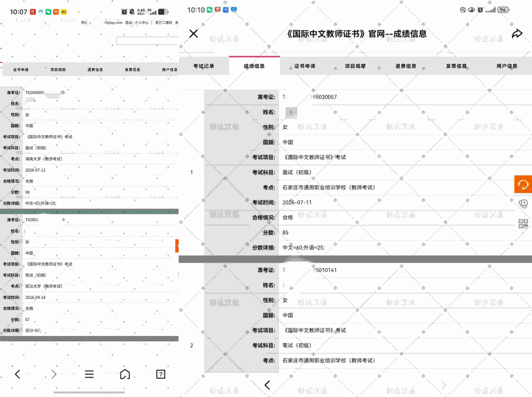The image size is (532, 397).
Task: Select exam date 2026-07-12
Action: (x=35, y=170)
